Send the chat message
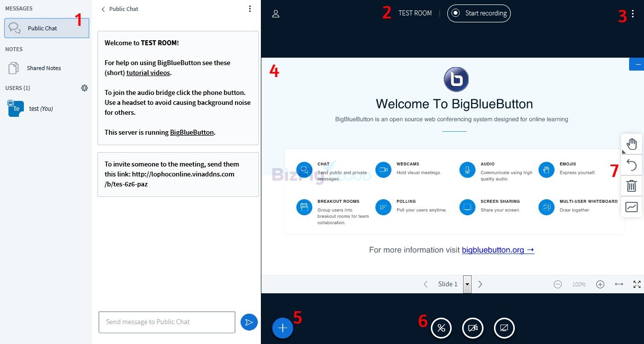The height and width of the screenshot is (344, 644). [x=249, y=322]
